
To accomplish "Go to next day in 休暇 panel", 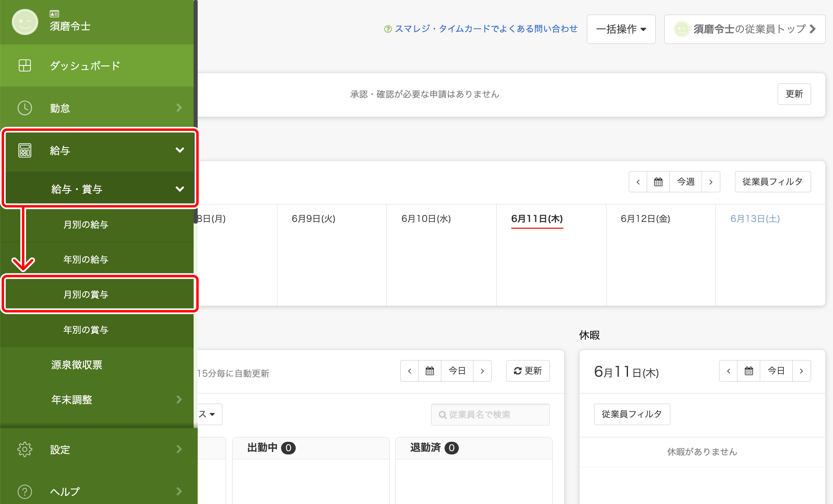I will click(x=801, y=371).
